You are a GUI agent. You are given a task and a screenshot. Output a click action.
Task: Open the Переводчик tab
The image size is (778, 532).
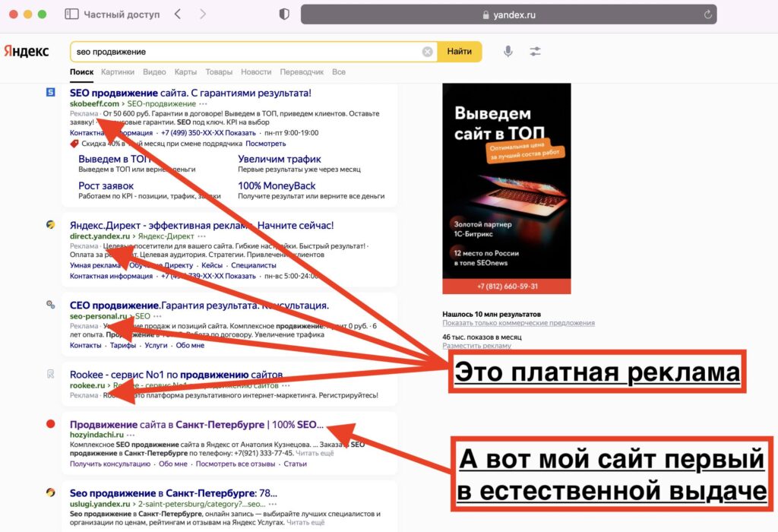tap(302, 72)
